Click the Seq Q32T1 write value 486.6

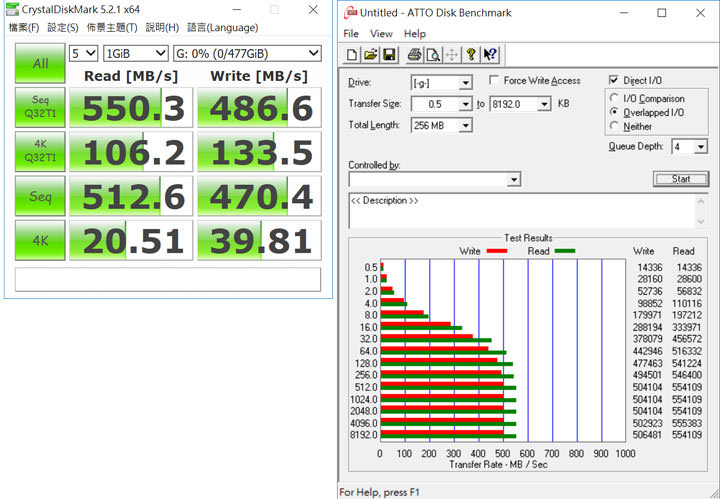point(259,108)
